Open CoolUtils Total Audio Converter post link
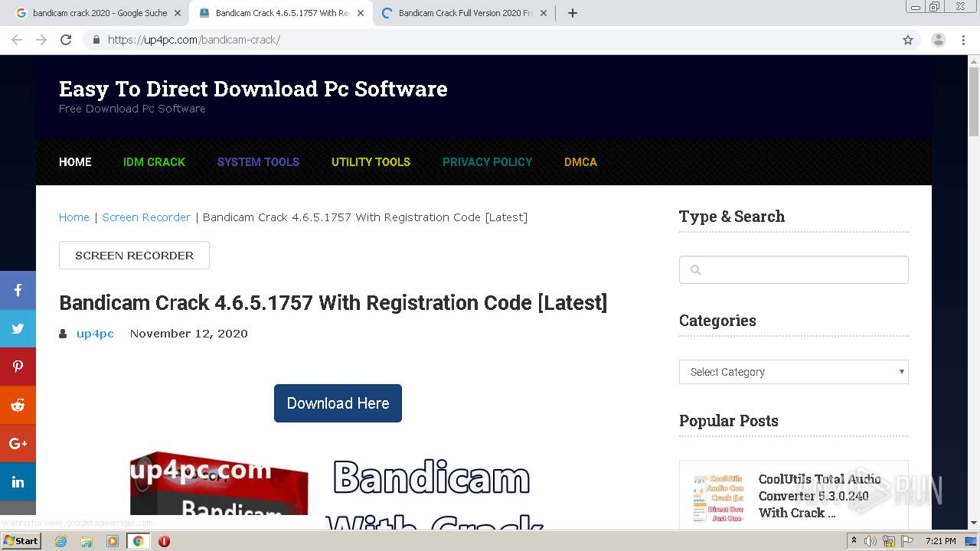The height and width of the screenshot is (551, 980). point(819,496)
